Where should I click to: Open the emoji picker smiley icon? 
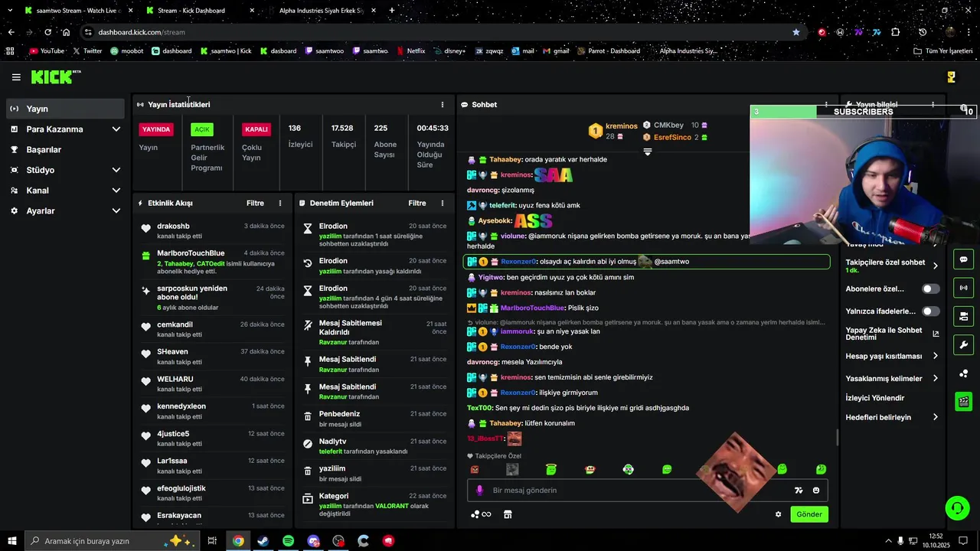(816, 491)
